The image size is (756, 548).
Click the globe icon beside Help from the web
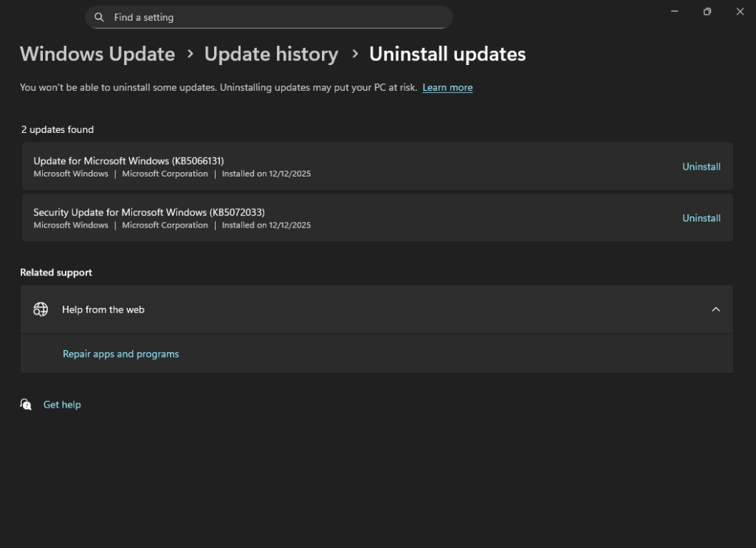(41, 309)
